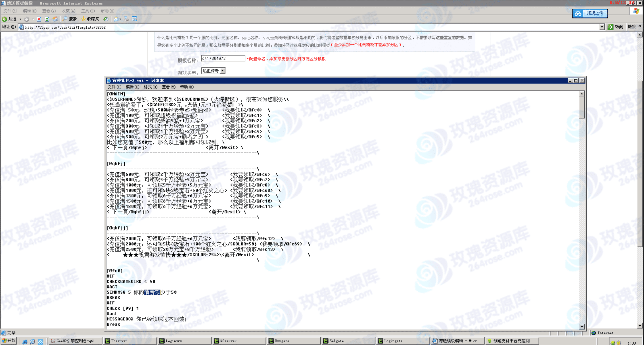Image resolution: width=644 pixels, height=345 pixels.
Task: Click the History icon in IE toolbar
Action: [x=106, y=19]
